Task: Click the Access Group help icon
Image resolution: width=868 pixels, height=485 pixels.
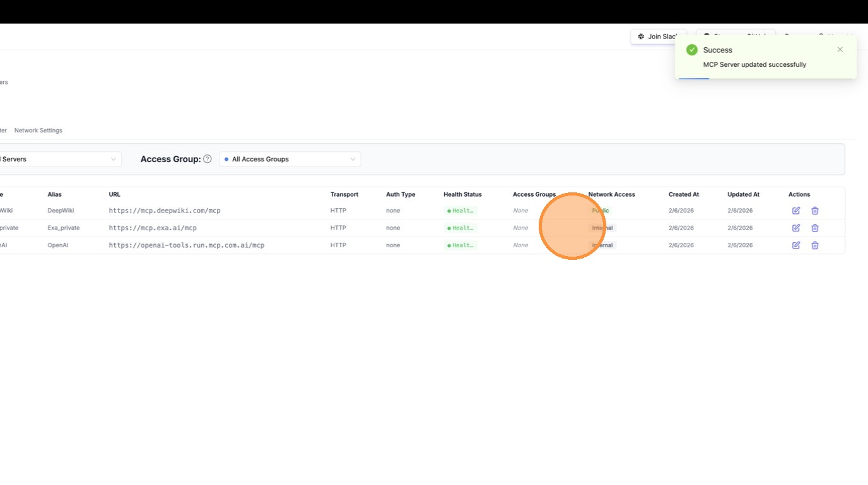Action: (207, 159)
